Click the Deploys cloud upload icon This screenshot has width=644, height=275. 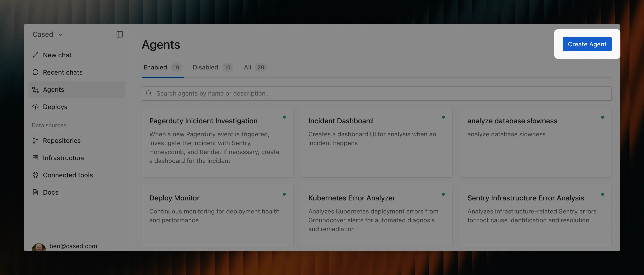pos(35,107)
